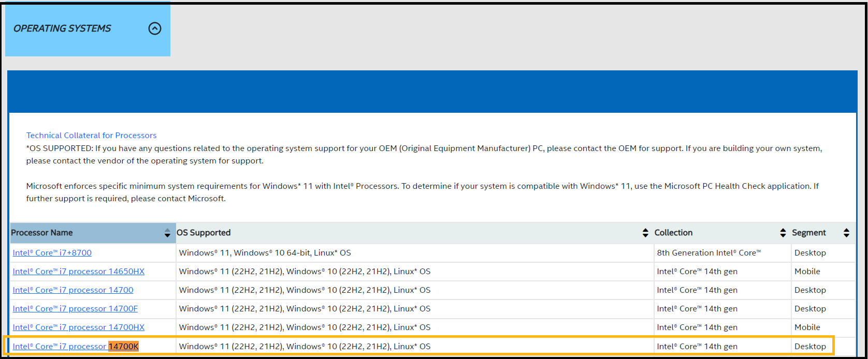Click the OPERATING SYSTEMS tab heading
The image size is (868, 359).
coord(62,28)
